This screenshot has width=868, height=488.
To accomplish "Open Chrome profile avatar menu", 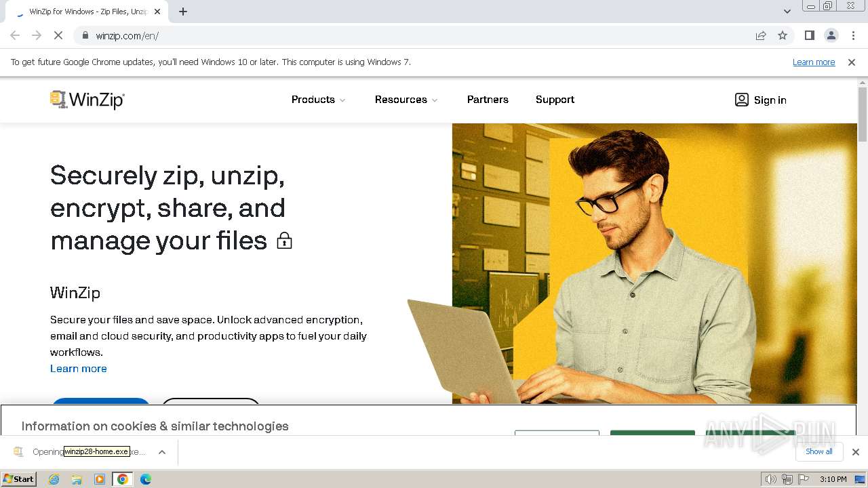I will pos(831,35).
